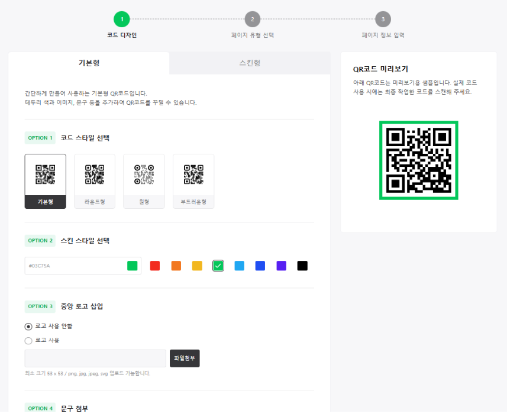Screen dimensions: 507x420
Task: Select the 부드러운형 QR code style
Action: [x=193, y=181]
